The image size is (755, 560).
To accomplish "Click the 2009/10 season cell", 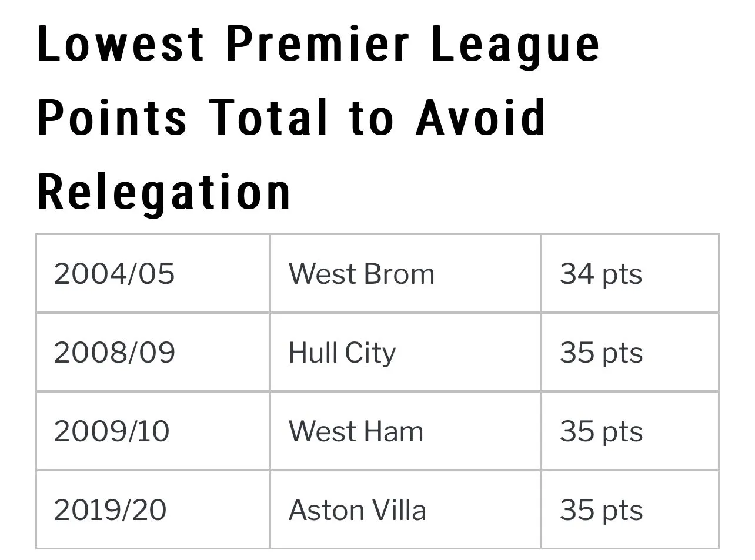I will coord(112,431).
